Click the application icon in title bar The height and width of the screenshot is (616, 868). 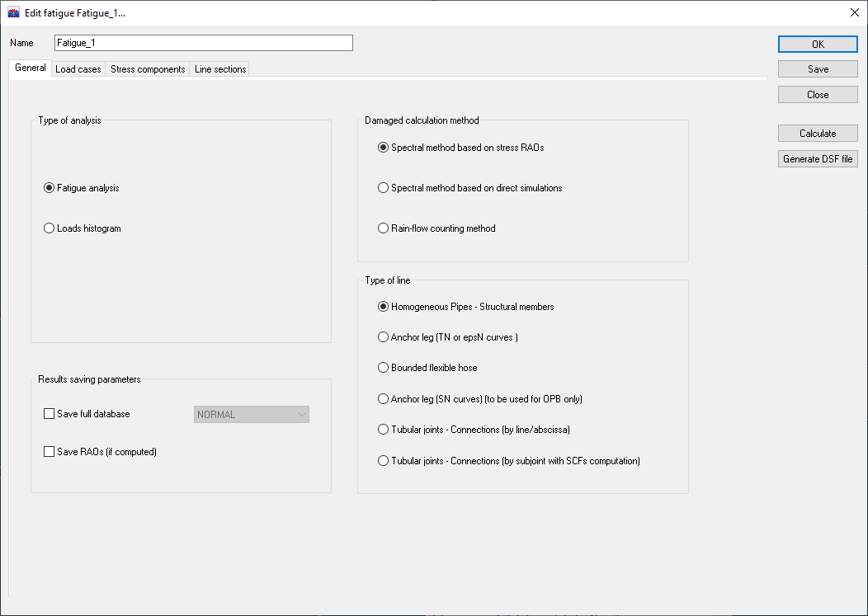(x=13, y=13)
